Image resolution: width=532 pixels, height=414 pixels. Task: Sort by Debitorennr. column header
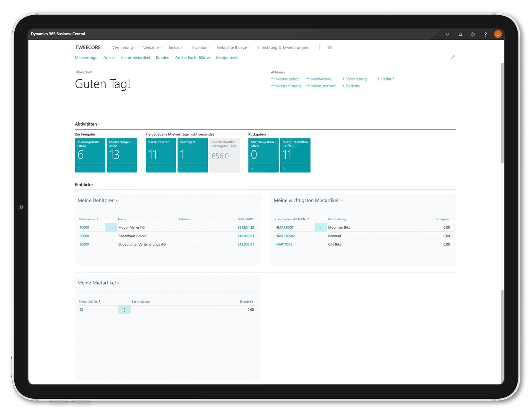(x=89, y=219)
